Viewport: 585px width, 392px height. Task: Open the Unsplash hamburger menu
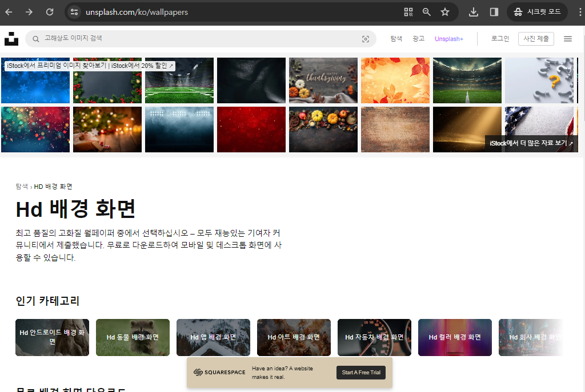point(568,39)
